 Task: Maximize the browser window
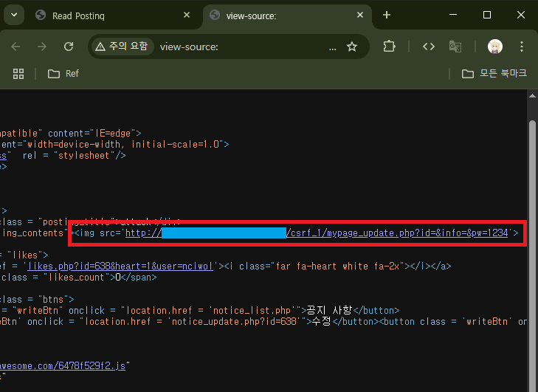[487, 15]
